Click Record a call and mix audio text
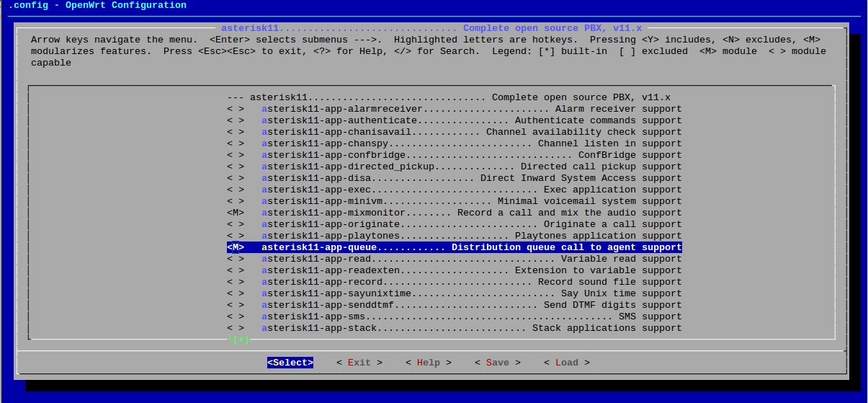The image size is (868, 403). click(569, 213)
